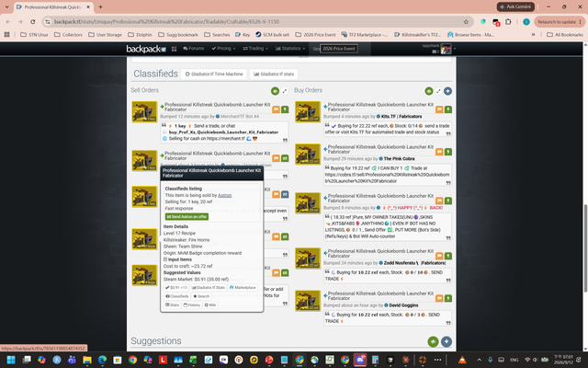
Task: Reload the page
Action: [x=33, y=22]
